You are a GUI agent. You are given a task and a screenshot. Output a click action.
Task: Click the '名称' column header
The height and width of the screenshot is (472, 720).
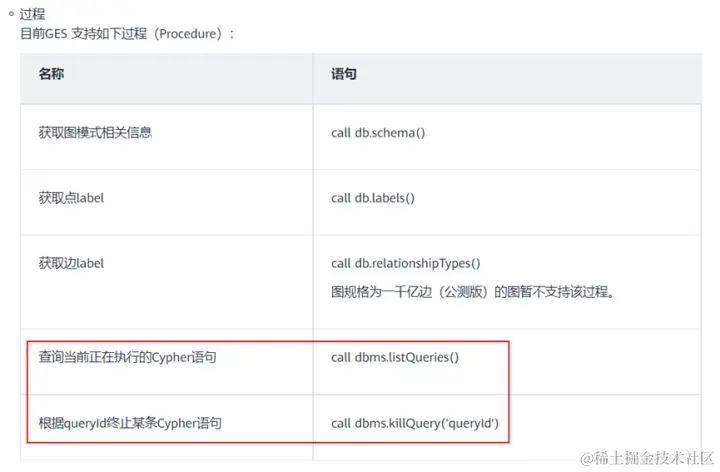pyautogui.click(x=51, y=74)
